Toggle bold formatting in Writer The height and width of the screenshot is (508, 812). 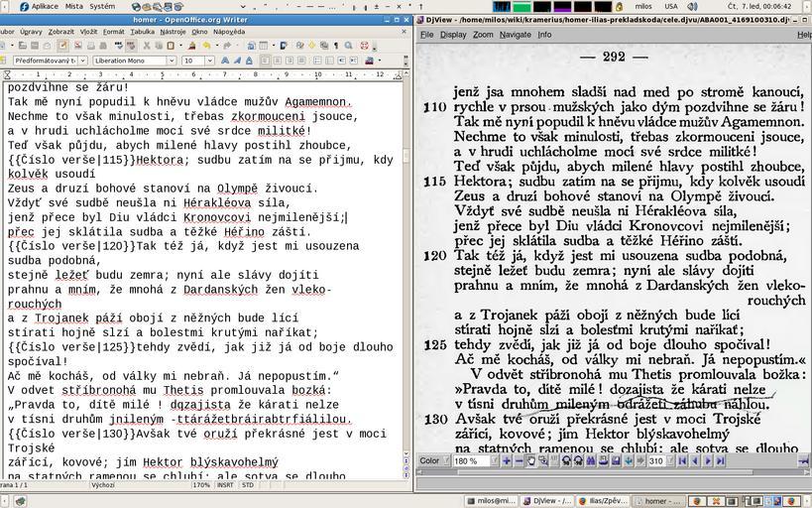point(226,61)
